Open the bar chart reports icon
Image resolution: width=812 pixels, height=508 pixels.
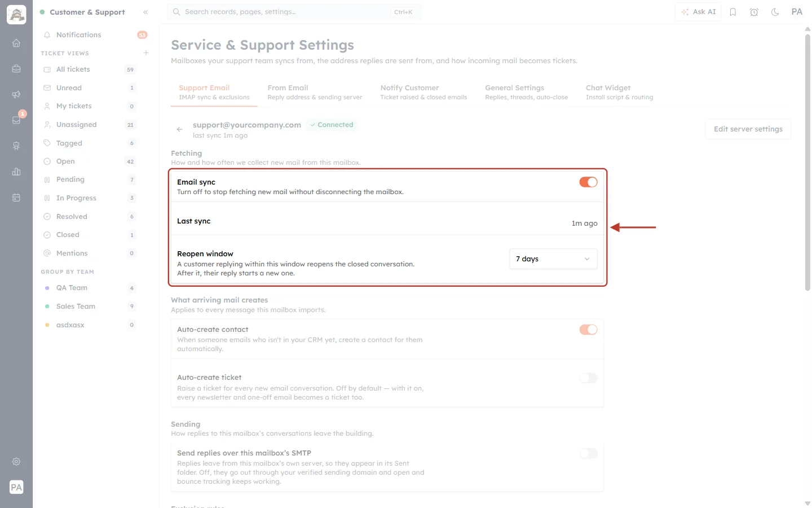(16, 172)
